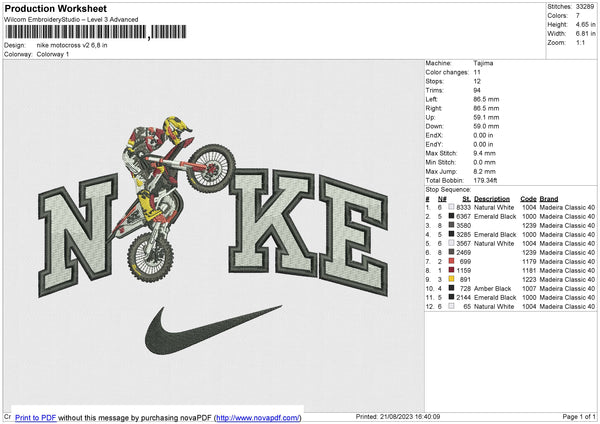Image resolution: width=600 pixels, height=424 pixels.
Task: Select code 1179 in the stop sequence
Action: coord(529,261)
